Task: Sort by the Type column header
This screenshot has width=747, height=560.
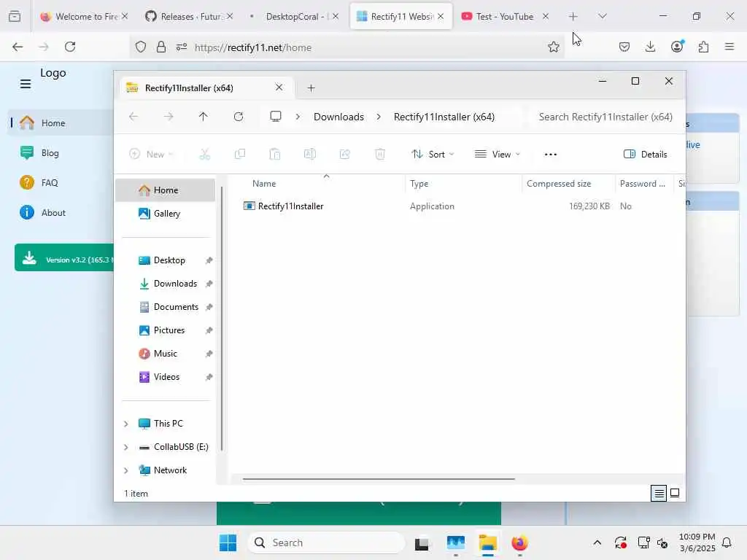Action: (419, 184)
